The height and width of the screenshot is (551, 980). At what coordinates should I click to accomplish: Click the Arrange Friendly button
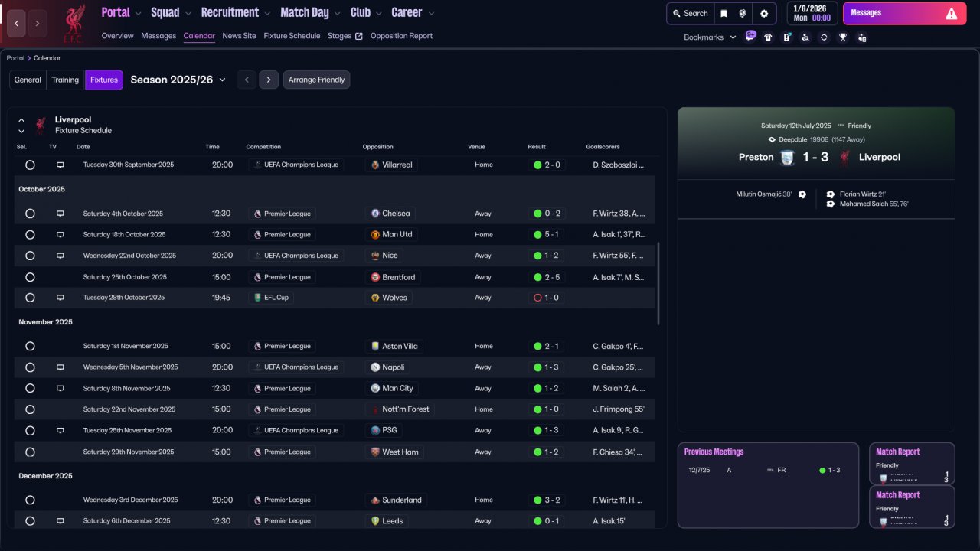[x=316, y=80]
